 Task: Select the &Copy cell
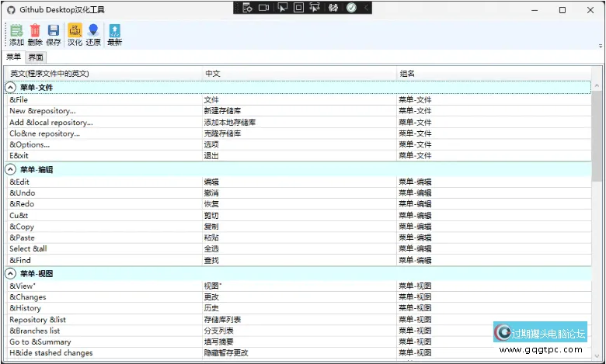pyautogui.click(x=103, y=227)
